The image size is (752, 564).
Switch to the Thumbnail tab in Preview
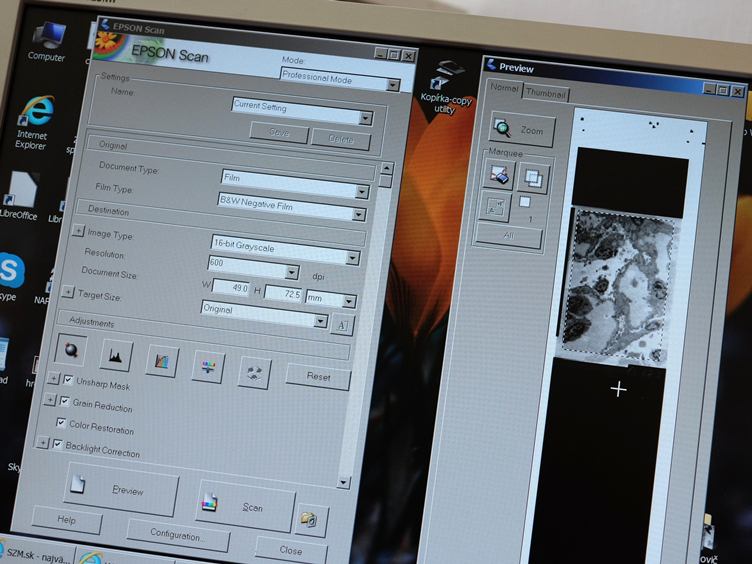point(546,93)
